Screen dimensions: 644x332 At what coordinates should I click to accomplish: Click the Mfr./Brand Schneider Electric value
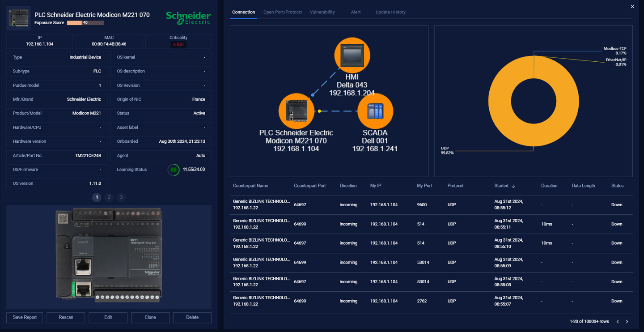[84, 99]
